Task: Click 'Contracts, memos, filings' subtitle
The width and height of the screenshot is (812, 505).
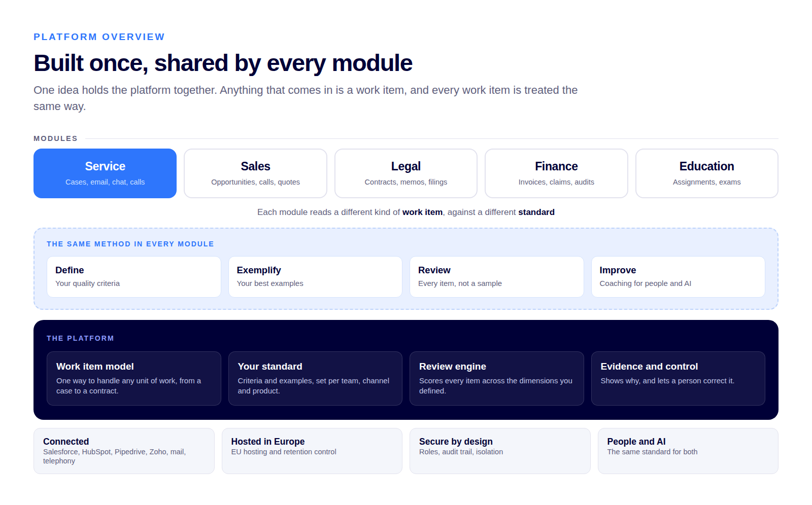Action: click(406, 182)
